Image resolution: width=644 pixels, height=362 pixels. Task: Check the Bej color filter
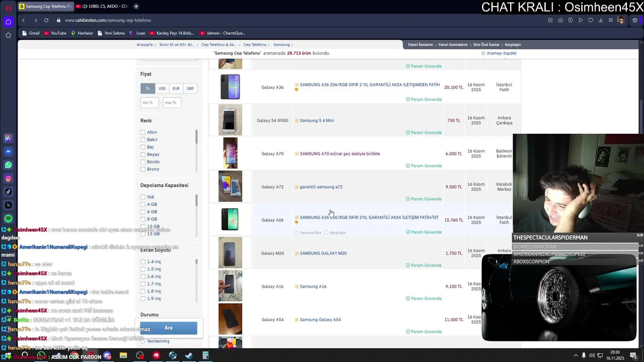[143, 147]
